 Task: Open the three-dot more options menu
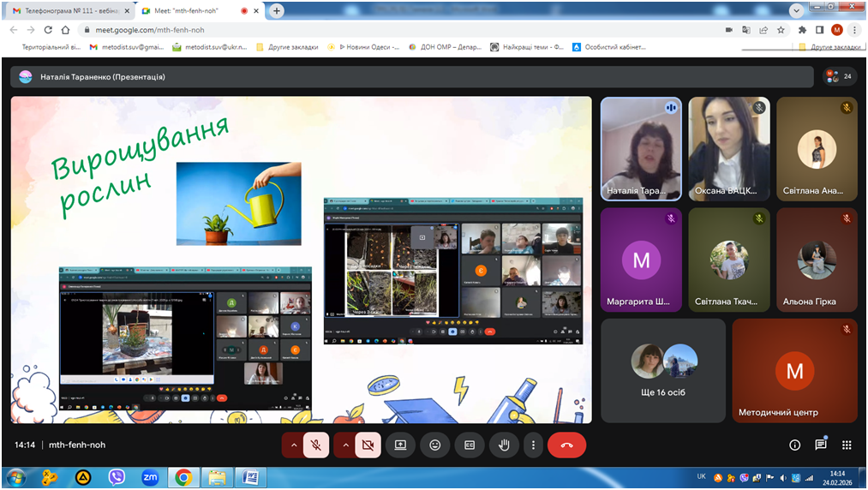click(533, 445)
